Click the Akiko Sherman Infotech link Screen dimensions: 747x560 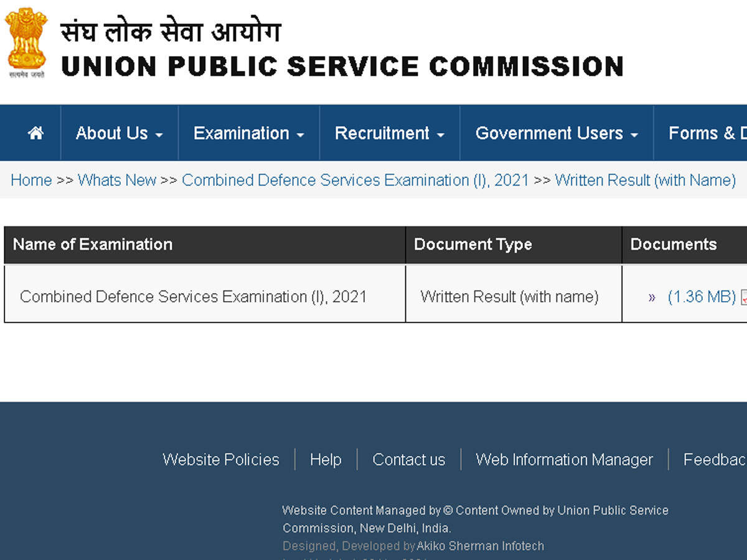coord(480,546)
